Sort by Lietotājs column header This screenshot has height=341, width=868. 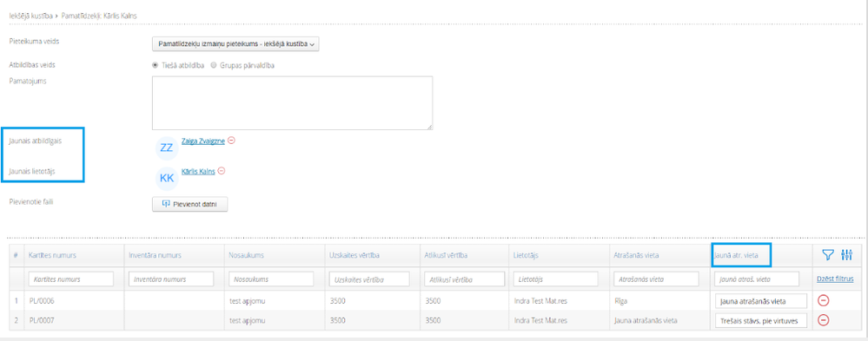tap(526, 255)
